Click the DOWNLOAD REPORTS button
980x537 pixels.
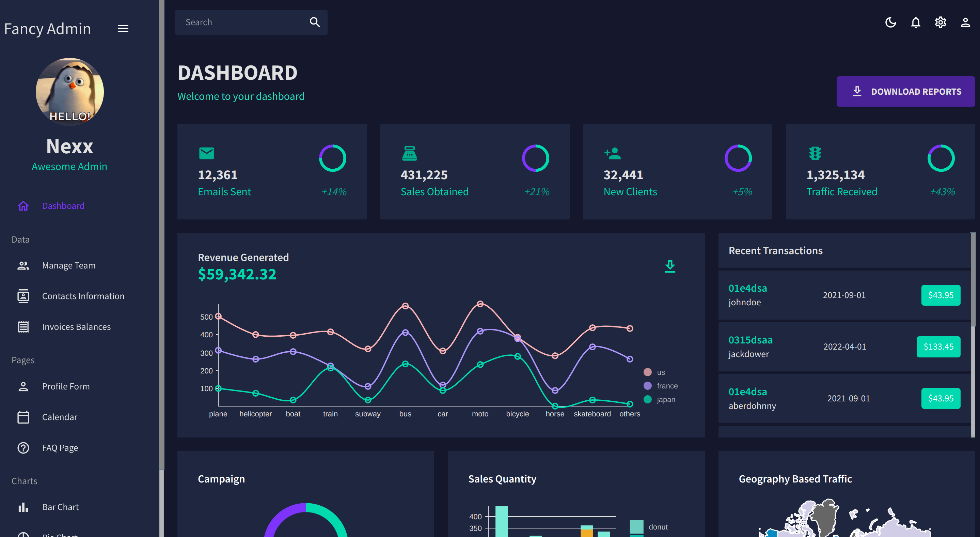point(905,91)
